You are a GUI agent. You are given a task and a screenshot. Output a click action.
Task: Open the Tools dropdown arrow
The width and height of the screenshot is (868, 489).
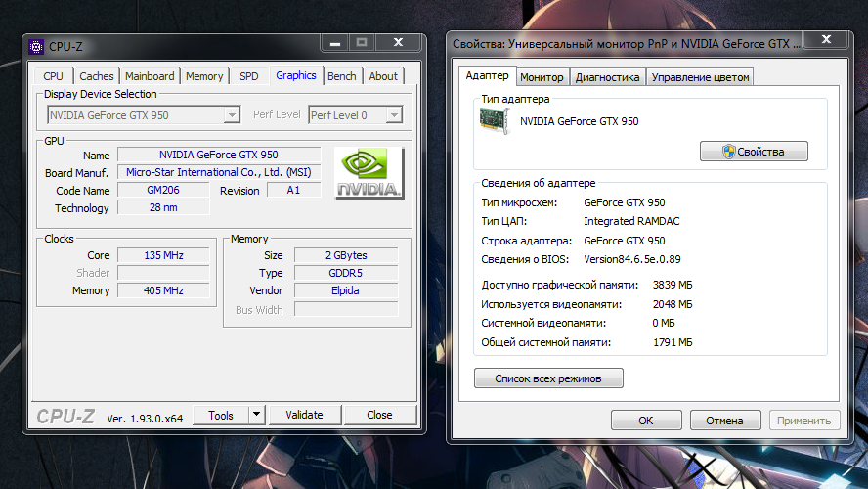(257, 415)
